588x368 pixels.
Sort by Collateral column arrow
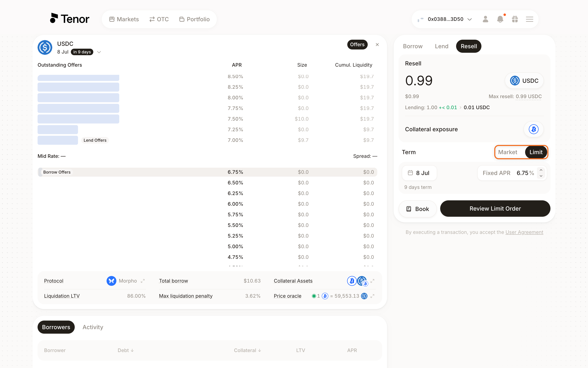pyautogui.click(x=259, y=350)
